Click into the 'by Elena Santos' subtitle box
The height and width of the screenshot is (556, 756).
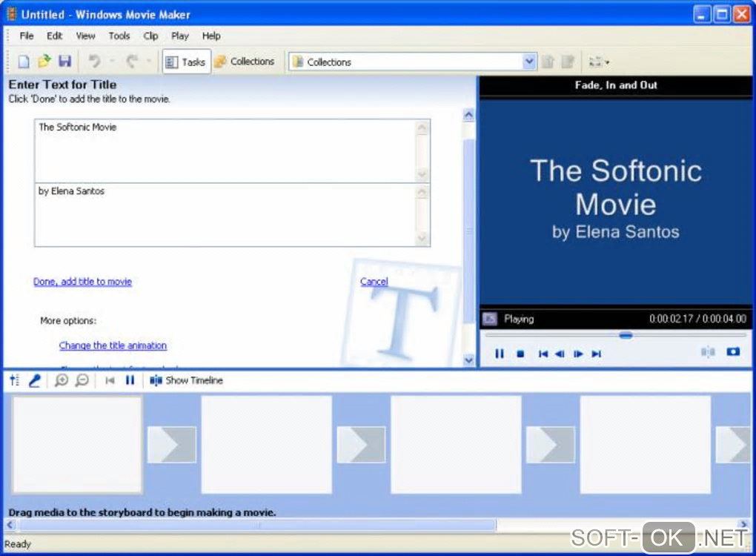[225, 215]
